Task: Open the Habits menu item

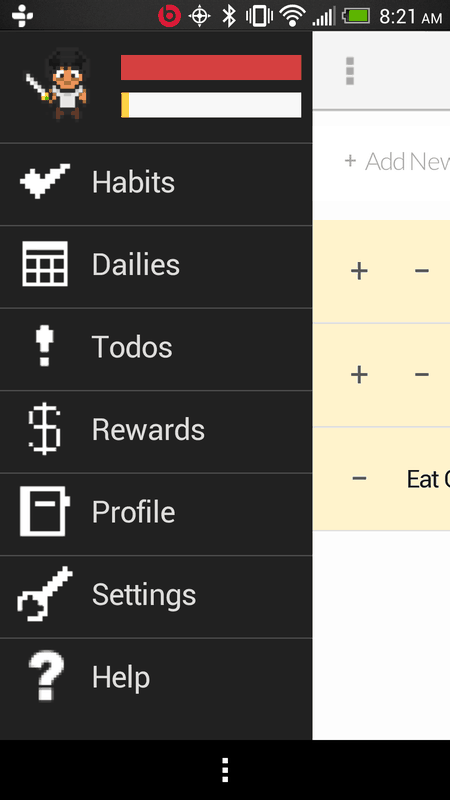Action: [156, 184]
